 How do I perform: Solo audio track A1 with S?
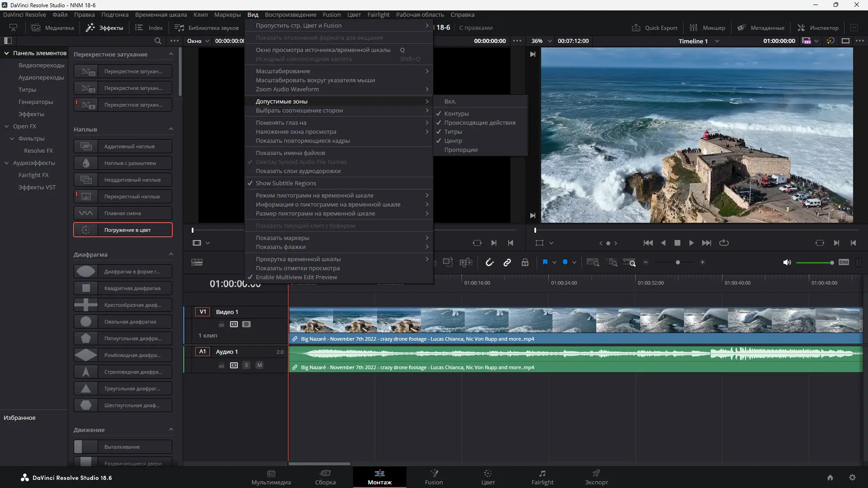pos(246,365)
